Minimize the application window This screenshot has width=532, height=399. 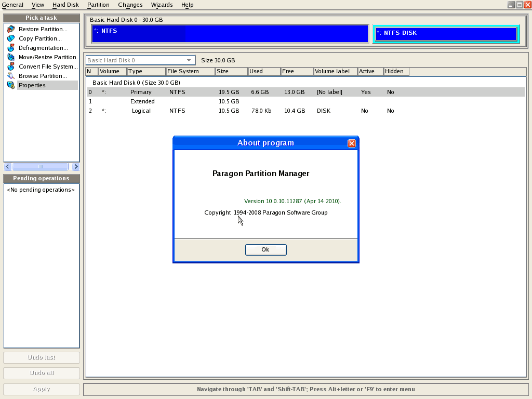pos(511,4)
